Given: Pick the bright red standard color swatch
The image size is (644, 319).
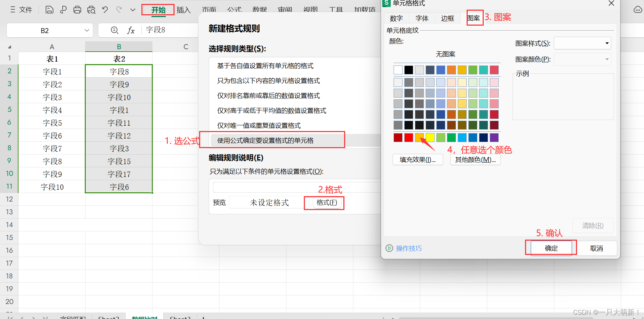Looking at the screenshot, I should [409, 137].
